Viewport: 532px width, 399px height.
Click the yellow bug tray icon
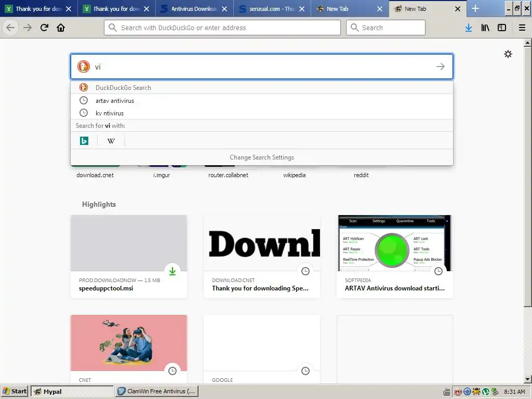click(x=477, y=392)
